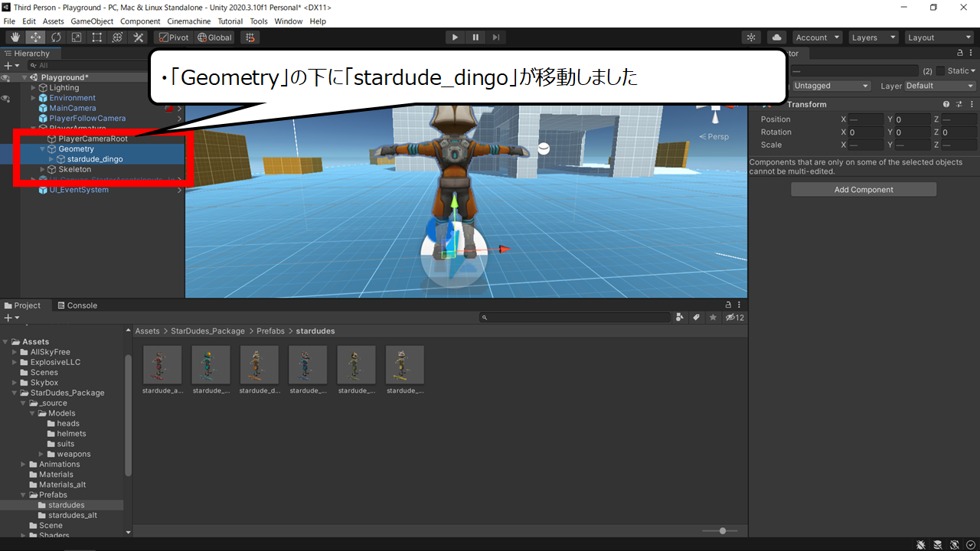Toggle visibility eye for Playground scene

pyautogui.click(x=5, y=77)
